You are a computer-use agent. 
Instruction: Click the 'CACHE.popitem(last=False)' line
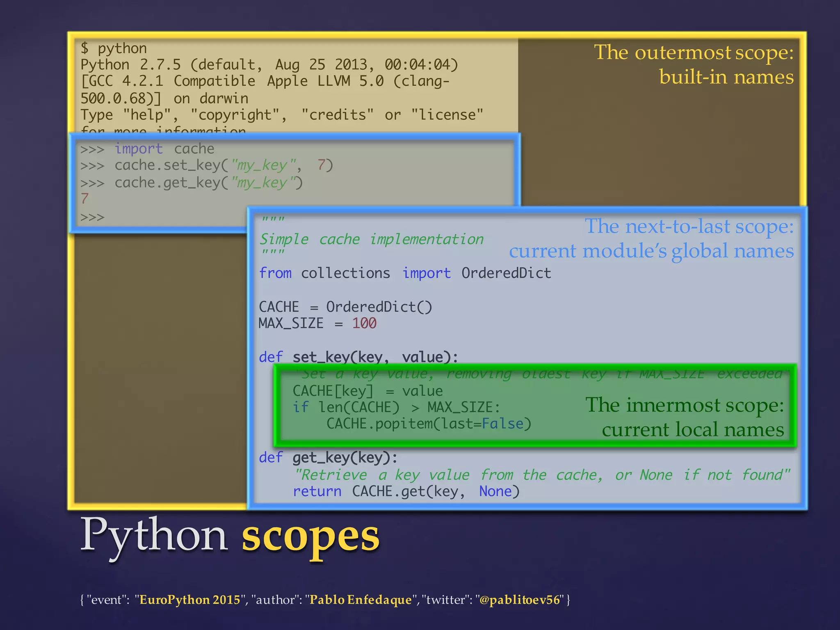(429, 424)
